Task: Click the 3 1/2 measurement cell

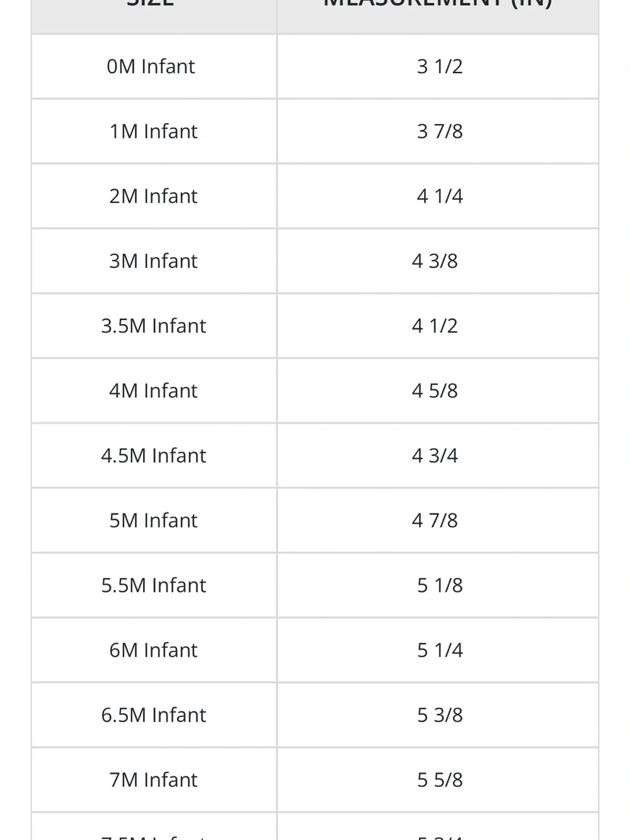Action: 438,66
